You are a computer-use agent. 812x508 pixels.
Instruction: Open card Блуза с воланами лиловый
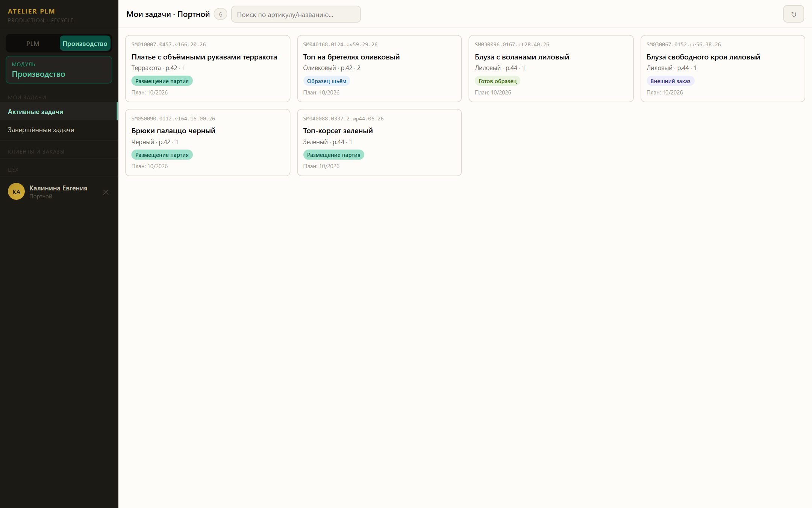(x=551, y=68)
